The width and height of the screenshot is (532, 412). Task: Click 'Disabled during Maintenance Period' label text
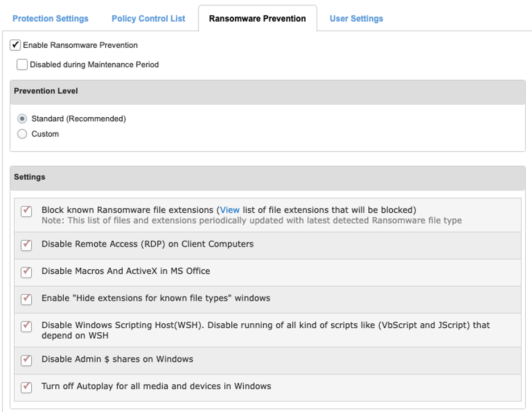point(94,64)
